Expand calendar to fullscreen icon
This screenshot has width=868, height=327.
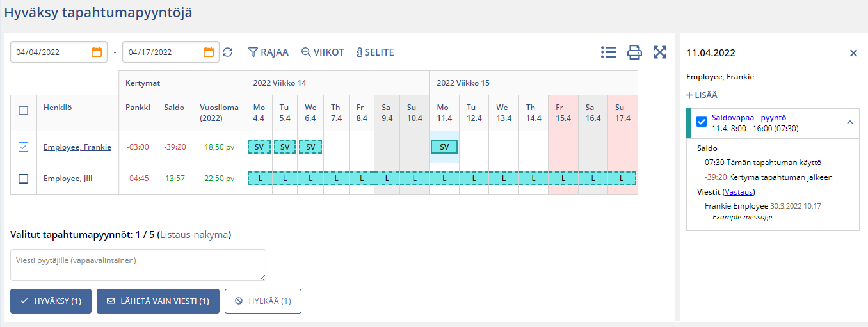click(660, 52)
